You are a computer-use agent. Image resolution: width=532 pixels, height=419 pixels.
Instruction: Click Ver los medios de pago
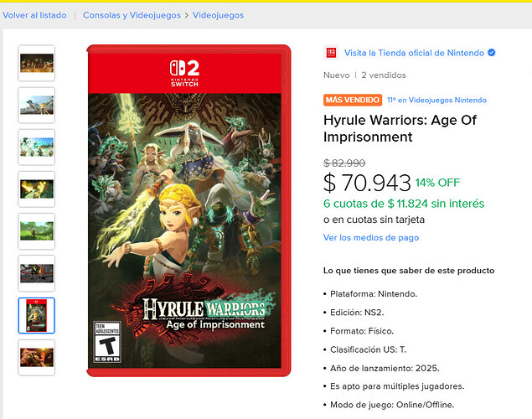(x=371, y=237)
